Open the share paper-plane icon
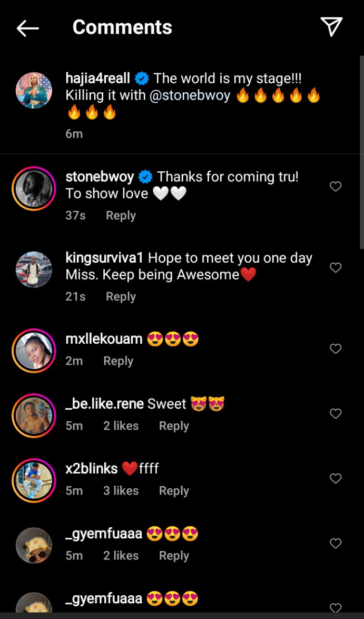Screen dimensions: 364x619 (331, 27)
